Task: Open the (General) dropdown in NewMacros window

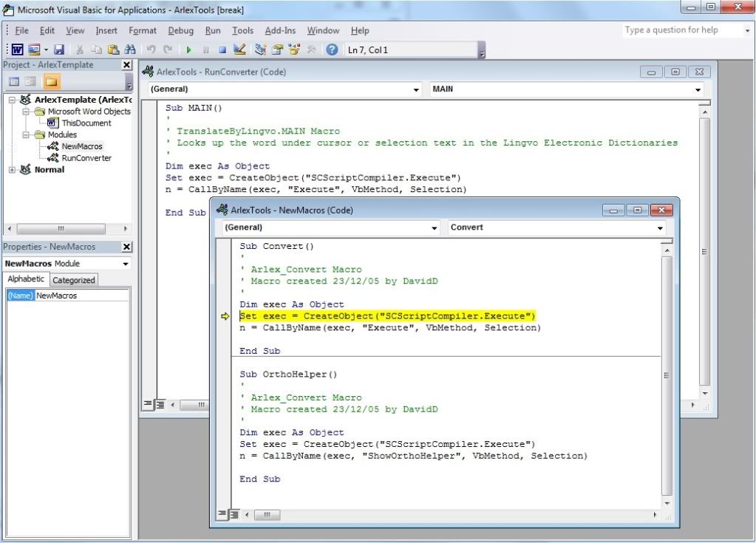Action: [x=434, y=228]
